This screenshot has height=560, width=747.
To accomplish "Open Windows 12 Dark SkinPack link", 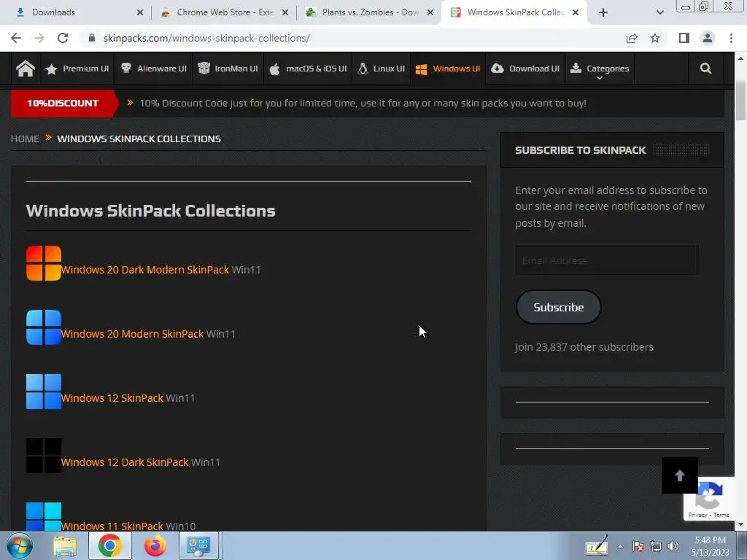I will coord(124,462).
